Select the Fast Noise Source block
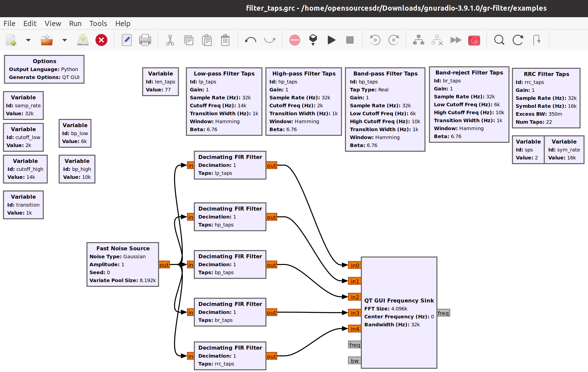The width and height of the screenshot is (588, 372). [x=123, y=264]
